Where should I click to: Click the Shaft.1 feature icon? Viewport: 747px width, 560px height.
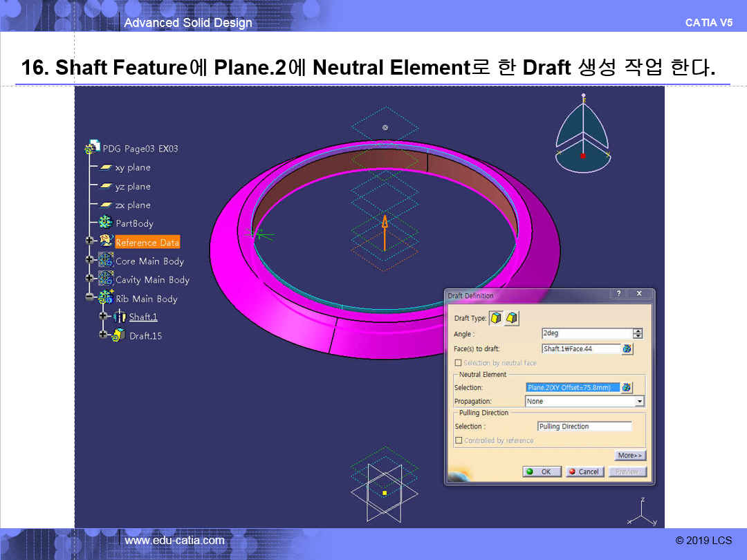(x=119, y=317)
